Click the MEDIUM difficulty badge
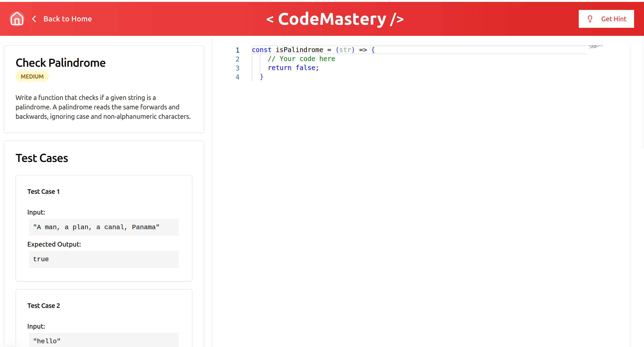Viewport: 644px width, 347px height. coord(32,77)
